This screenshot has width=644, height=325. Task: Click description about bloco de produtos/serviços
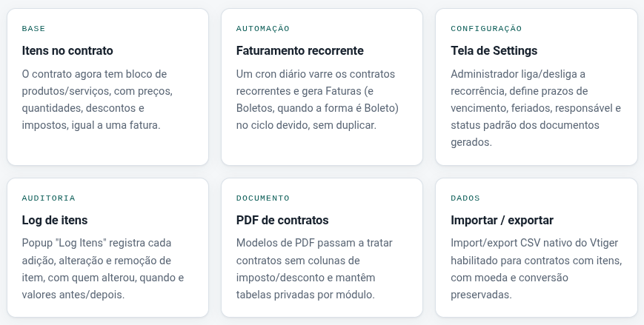[97, 99]
